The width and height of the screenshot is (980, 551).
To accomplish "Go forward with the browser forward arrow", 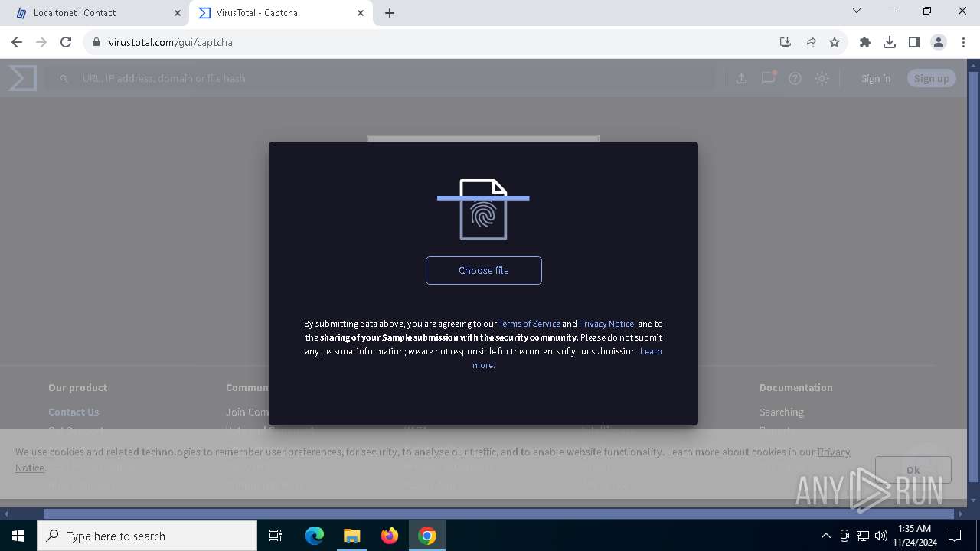I will pyautogui.click(x=41, y=42).
